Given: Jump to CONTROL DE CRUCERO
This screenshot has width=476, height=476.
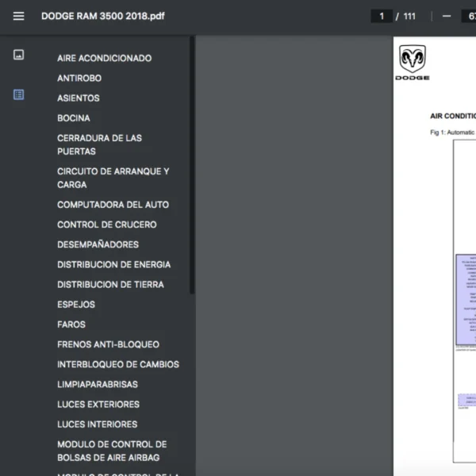Looking at the screenshot, I should tap(106, 225).
